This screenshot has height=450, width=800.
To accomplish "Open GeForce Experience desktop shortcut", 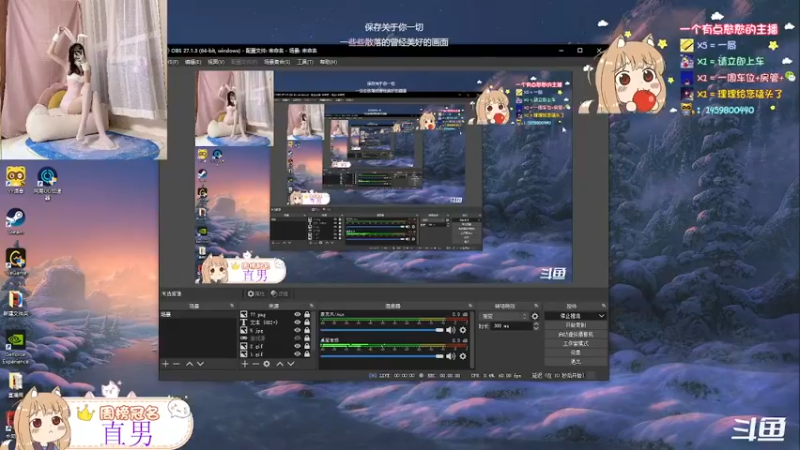I will [15, 347].
